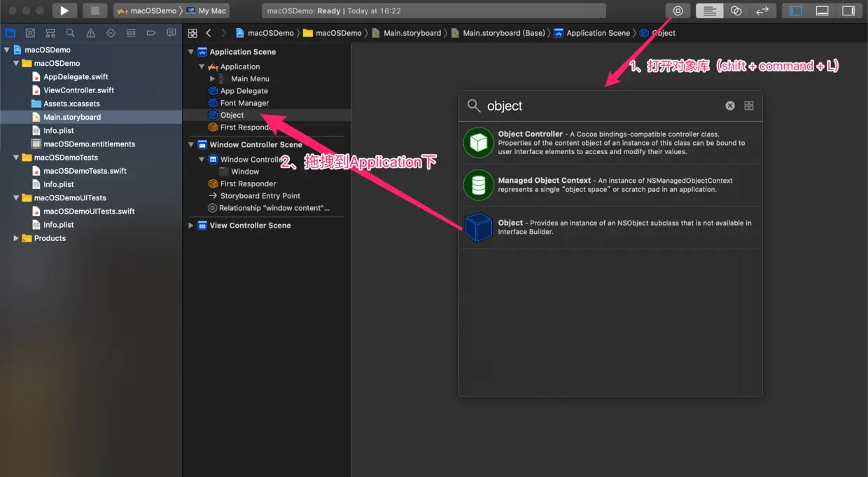Click the blue Object cube icon in library
The height and width of the screenshot is (477, 868).
(x=479, y=227)
